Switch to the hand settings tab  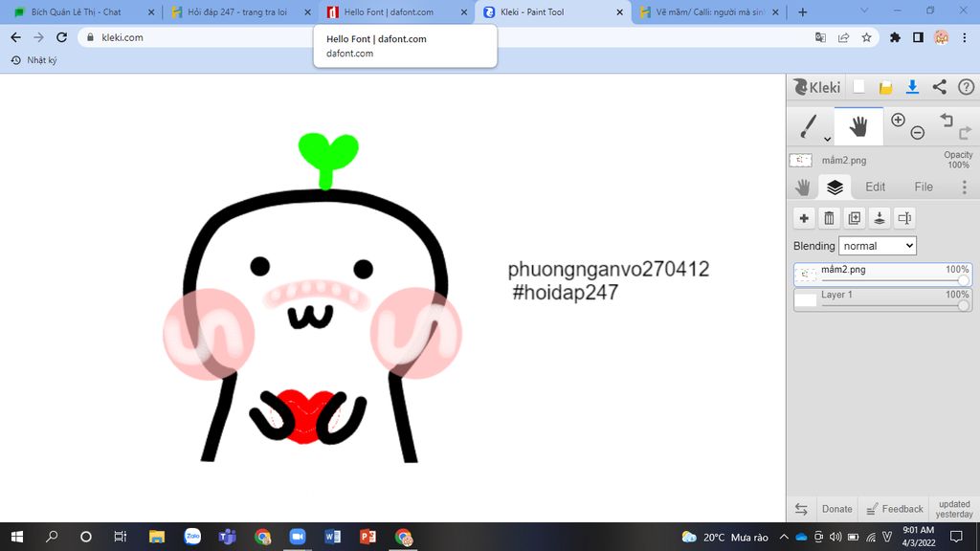803,187
